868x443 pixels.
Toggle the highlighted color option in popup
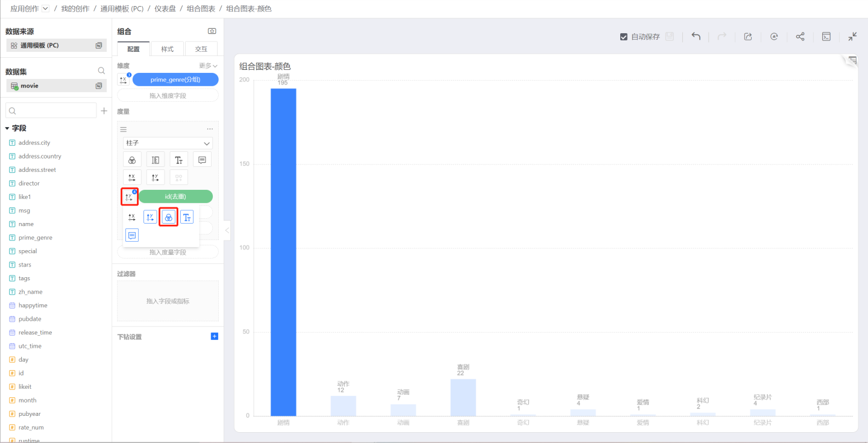click(169, 218)
